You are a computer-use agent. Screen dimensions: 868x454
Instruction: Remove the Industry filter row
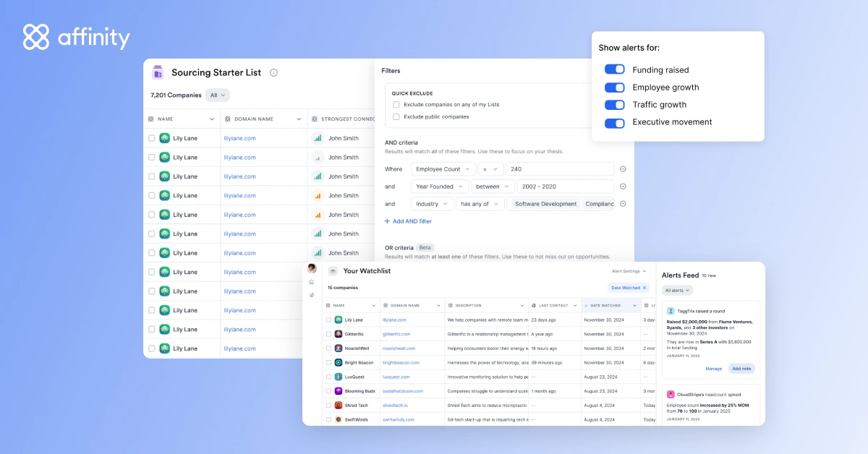(x=623, y=204)
